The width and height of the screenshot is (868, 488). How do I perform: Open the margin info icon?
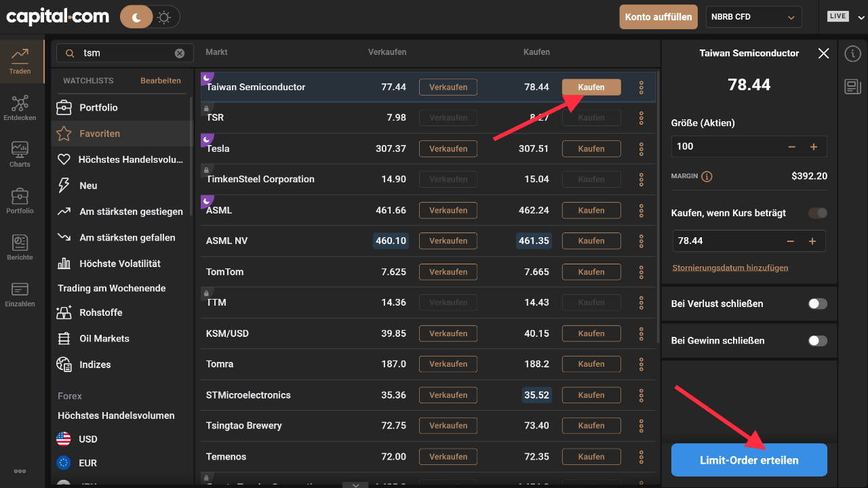[x=707, y=176]
